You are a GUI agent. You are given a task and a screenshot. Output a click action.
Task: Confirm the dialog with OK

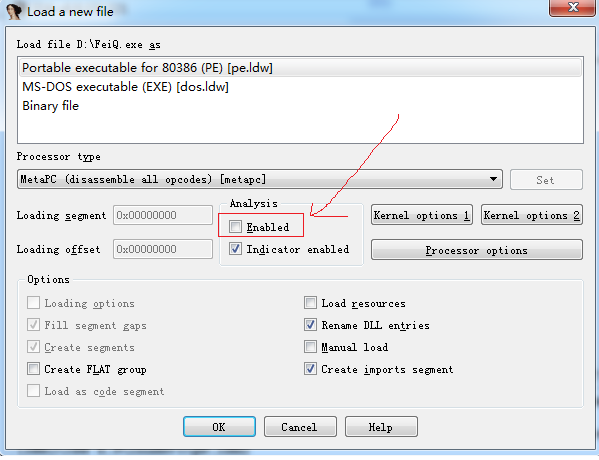(x=219, y=426)
